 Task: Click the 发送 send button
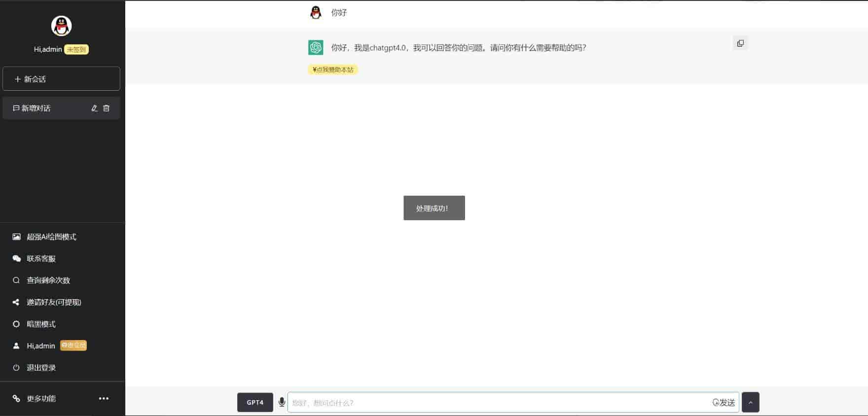pyautogui.click(x=724, y=402)
